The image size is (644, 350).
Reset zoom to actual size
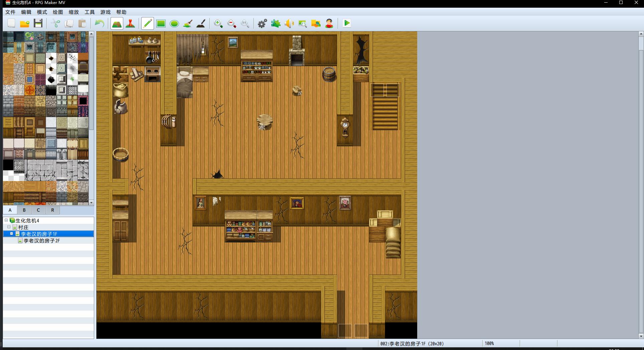coord(245,23)
